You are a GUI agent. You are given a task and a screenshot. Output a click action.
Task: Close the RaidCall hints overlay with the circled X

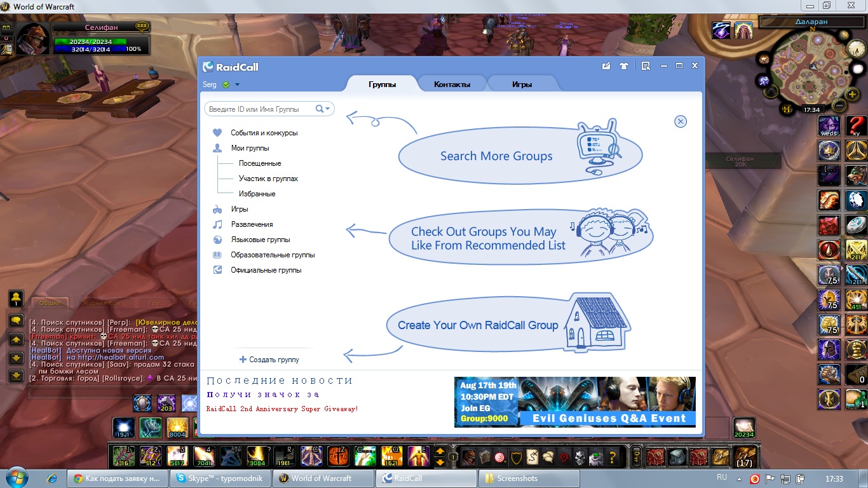pyautogui.click(x=681, y=121)
